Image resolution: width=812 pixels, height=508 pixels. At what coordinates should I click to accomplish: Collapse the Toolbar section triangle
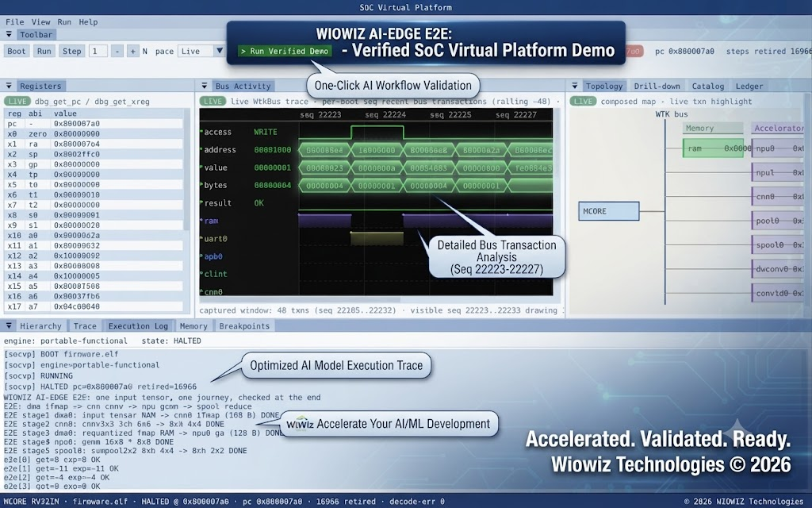8,34
